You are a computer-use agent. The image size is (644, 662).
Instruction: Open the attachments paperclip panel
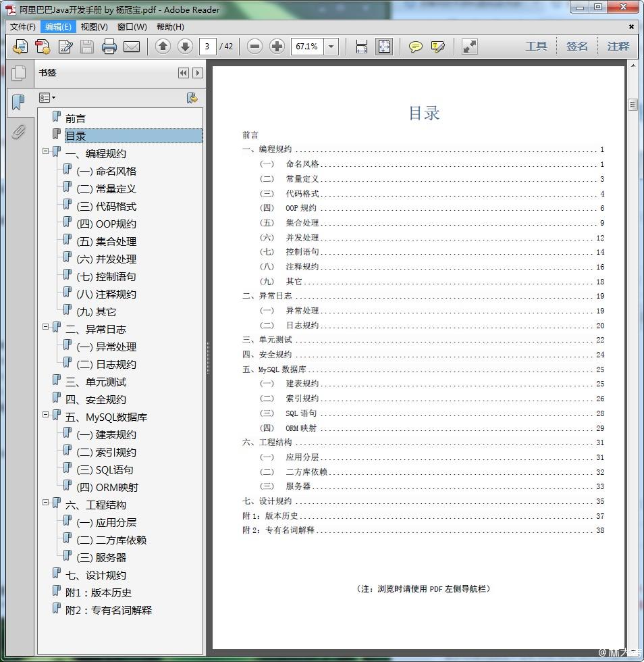click(x=19, y=132)
